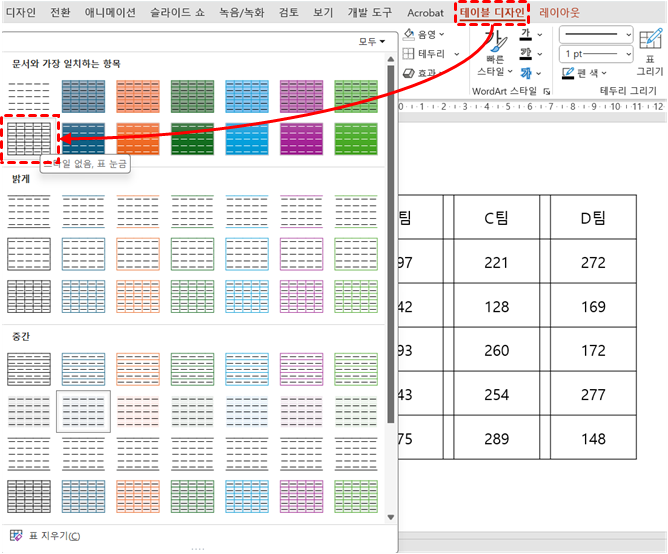
Task: Click the Borders (테두리) grid icon
Action: pyautogui.click(x=410, y=53)
